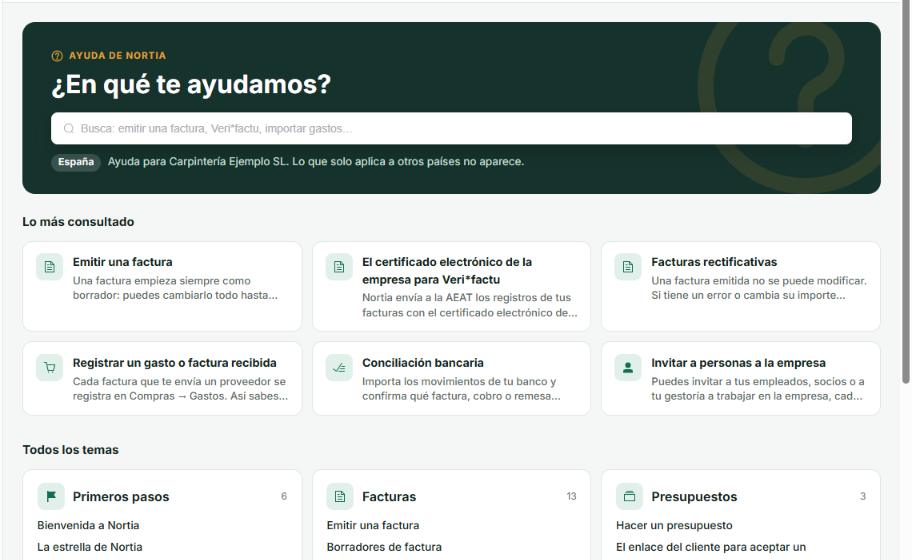Open the Facturas topic heading
912x560 pixels.
click(389, 497)
